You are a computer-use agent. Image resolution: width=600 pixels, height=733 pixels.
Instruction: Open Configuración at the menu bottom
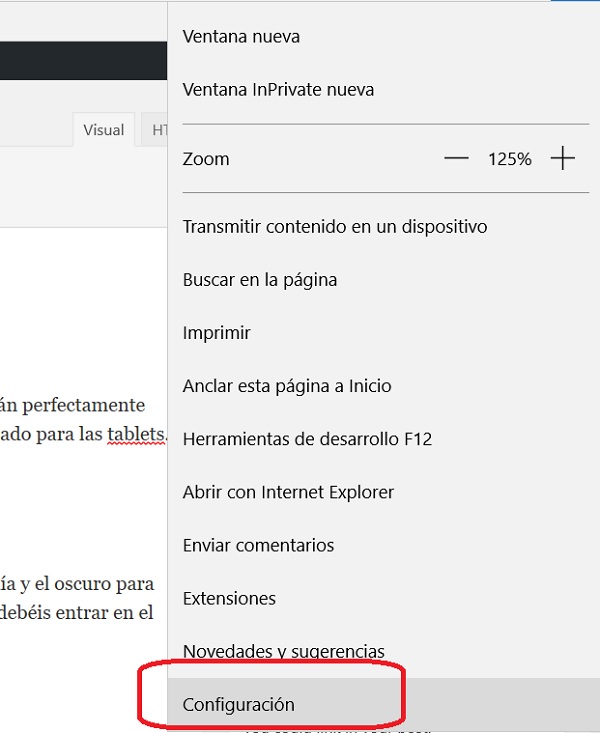pyautogui.click(x=238, y=705)
